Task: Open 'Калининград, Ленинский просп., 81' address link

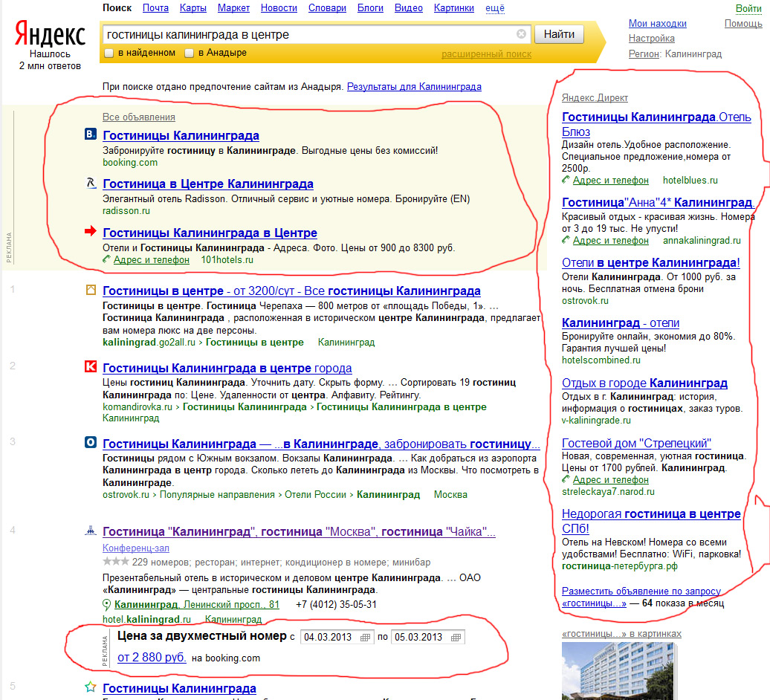Action: click(x=196, y=604)
